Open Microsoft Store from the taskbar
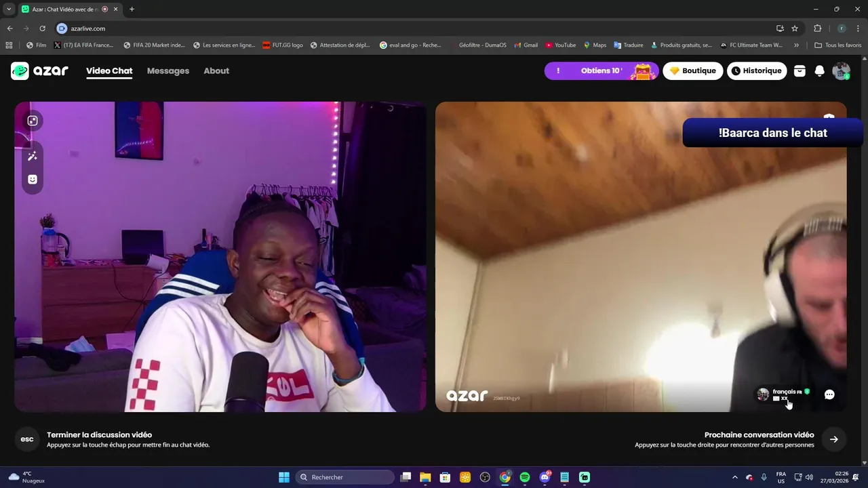This screenshot has width=868, height=488. (x=445, y=477)
